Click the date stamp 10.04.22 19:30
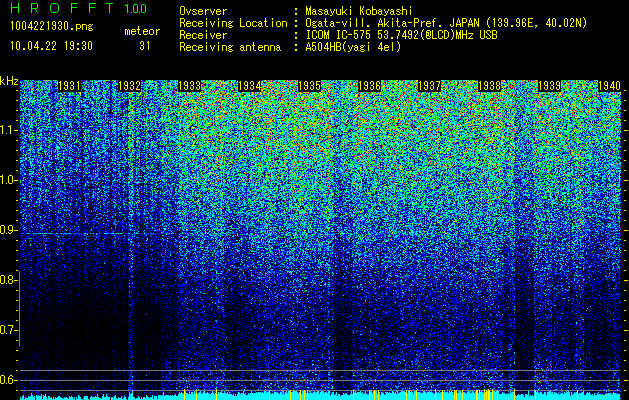 (51, 46)
